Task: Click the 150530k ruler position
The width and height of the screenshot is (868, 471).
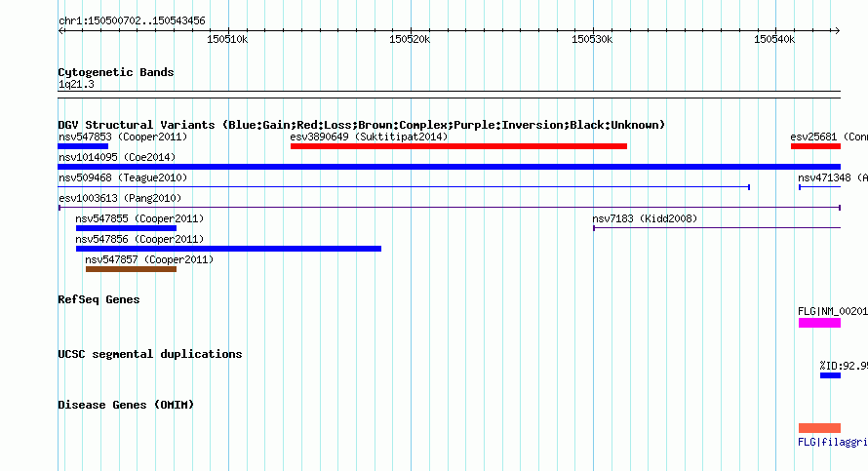Action: click(592, 39)
